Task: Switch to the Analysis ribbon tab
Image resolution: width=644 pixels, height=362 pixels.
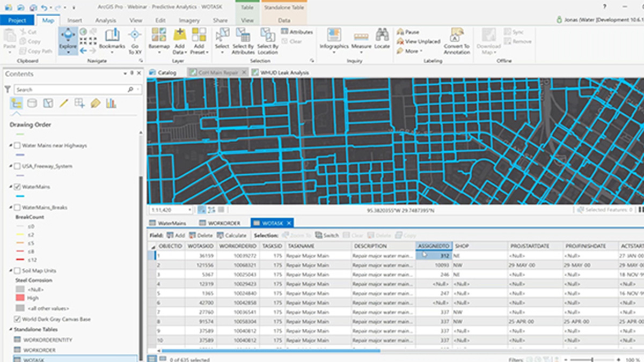Action: 105,20
